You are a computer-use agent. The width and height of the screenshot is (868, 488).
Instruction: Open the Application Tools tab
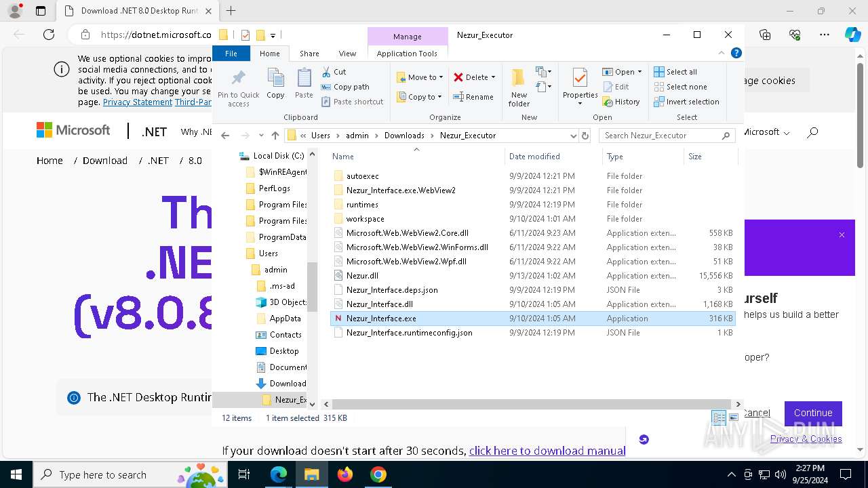[x=407, y=54]
